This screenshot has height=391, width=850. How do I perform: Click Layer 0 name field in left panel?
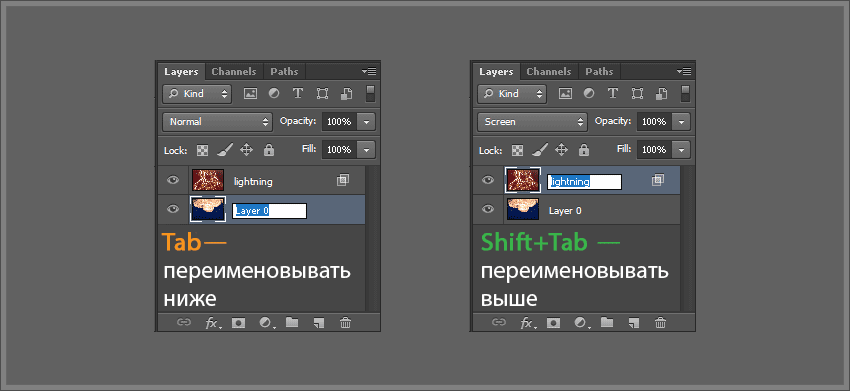click(x=270, y=211)
